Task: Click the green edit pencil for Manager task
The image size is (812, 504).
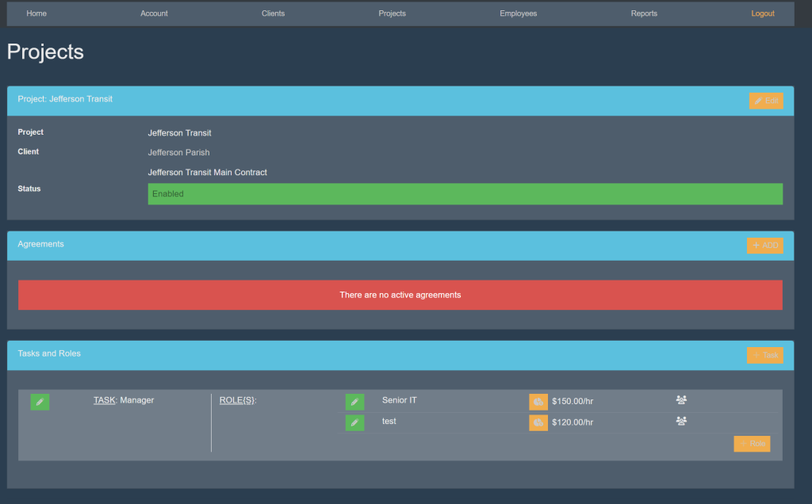Action: pyautogui.click(x=40, y=402)
